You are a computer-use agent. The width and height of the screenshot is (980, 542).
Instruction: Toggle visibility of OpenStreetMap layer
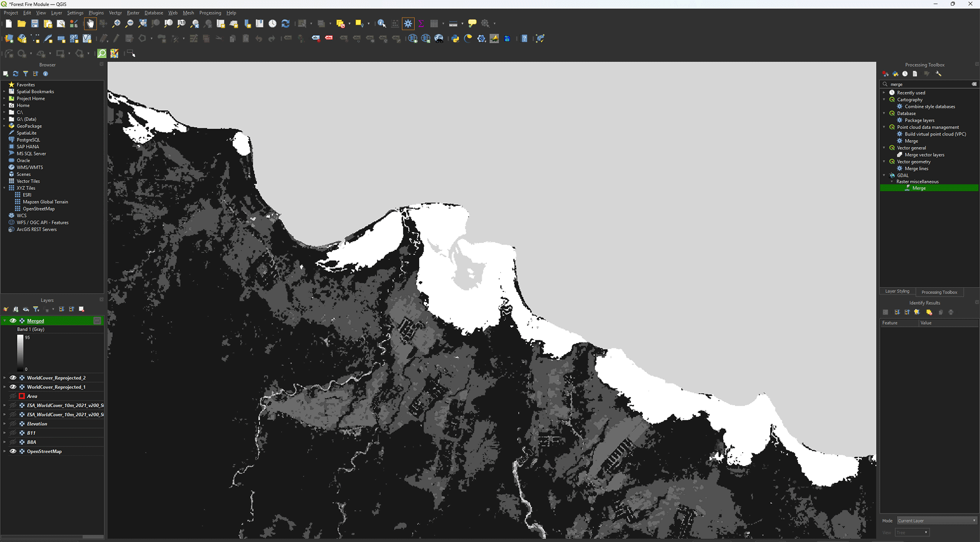[x=13, y=452]
